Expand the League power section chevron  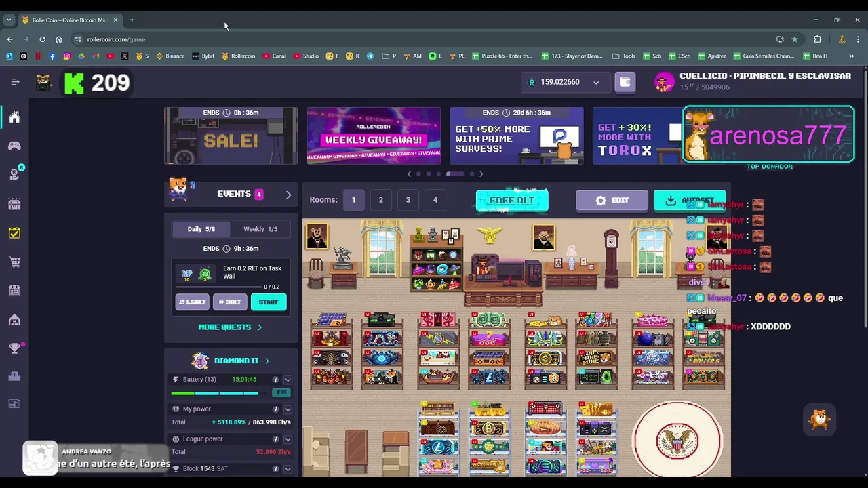pyautogui.click(x=288, y=439)
